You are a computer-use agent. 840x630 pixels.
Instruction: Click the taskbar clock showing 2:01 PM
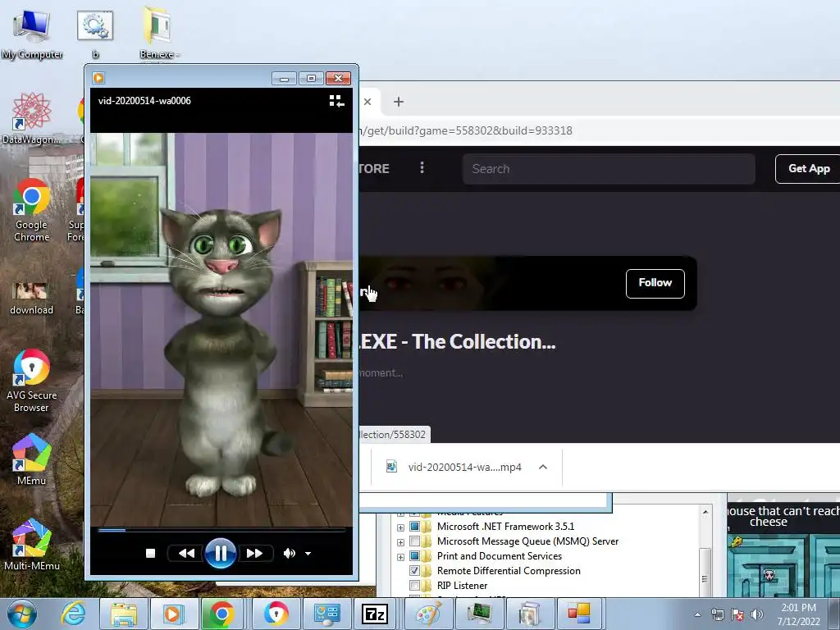point(798,614)
